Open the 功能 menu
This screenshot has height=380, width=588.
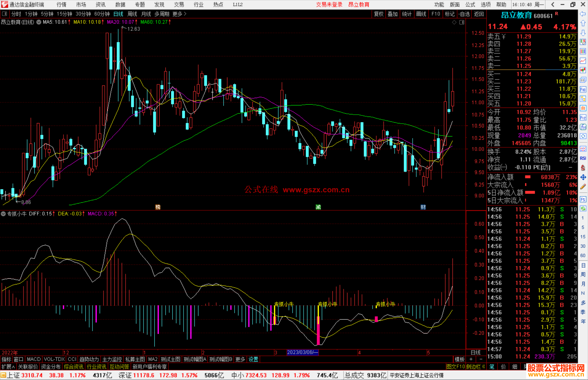coord(439,5)
